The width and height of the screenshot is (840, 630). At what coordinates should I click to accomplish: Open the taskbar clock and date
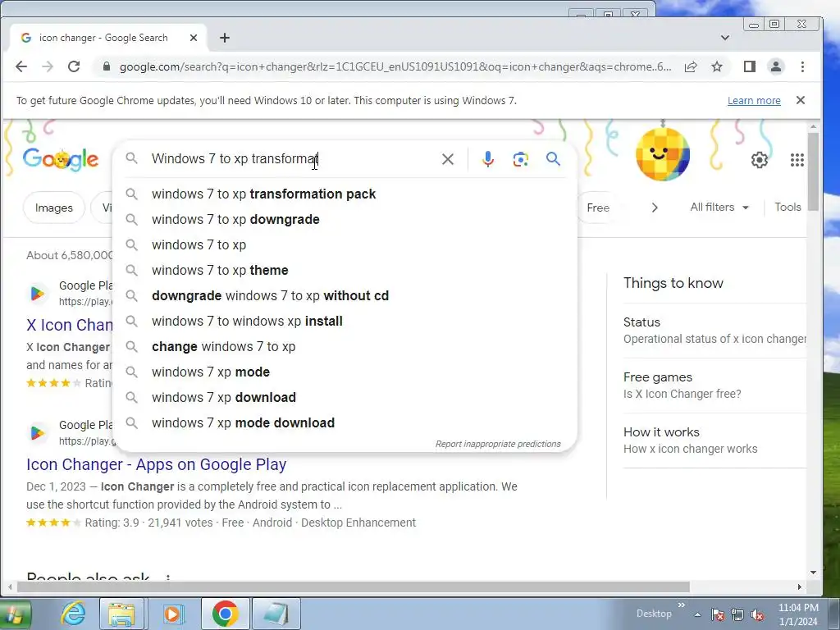click(797, 614)
